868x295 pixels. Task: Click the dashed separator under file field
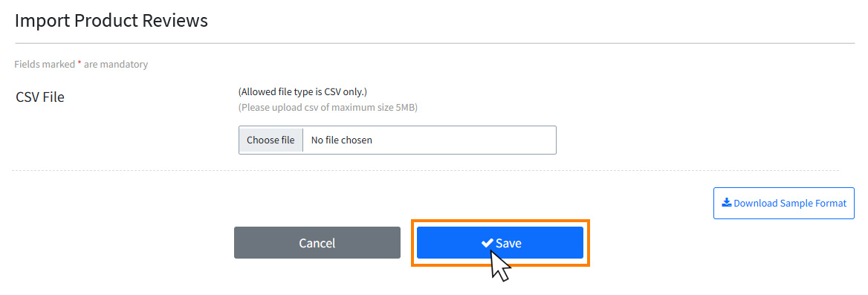[x=425, y=170]
